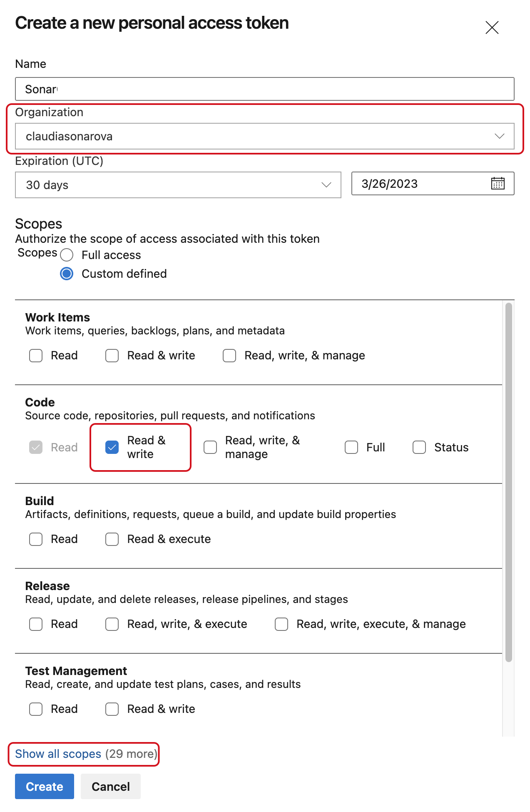Click the 3/26/2023 expiration date field
This screenshot has width=530, height=812.
coord(433,183)
